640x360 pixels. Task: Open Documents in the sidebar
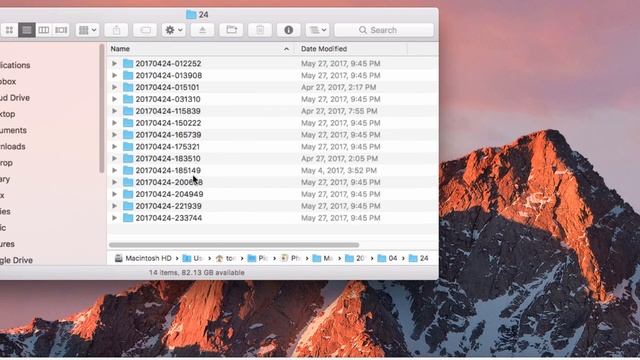[x=13, y=130]
